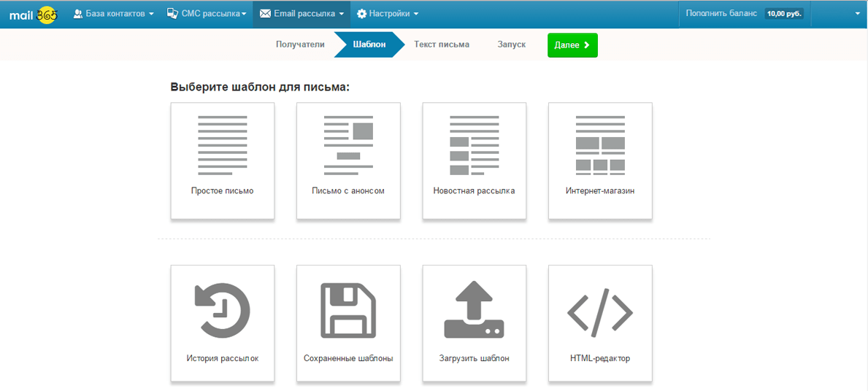
Task: Select the Простое письмо template thumbnail
Action: [x=223, y=145]
